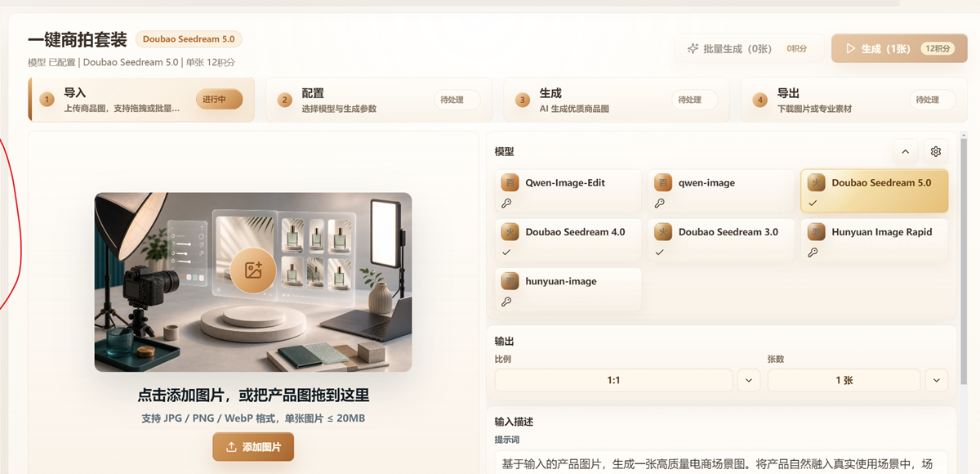Click the upload icon on 添加图片 button

pos(231,447)
